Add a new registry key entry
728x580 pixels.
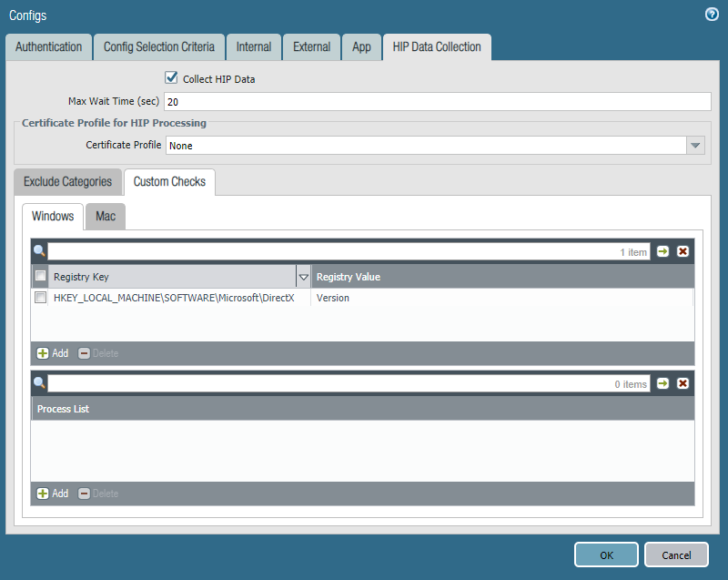(52, 353)
